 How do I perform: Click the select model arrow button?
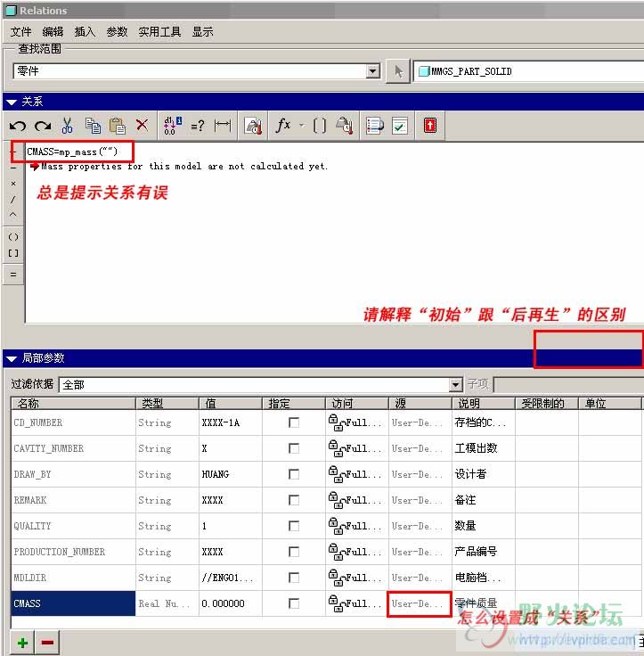coord(397,71)
